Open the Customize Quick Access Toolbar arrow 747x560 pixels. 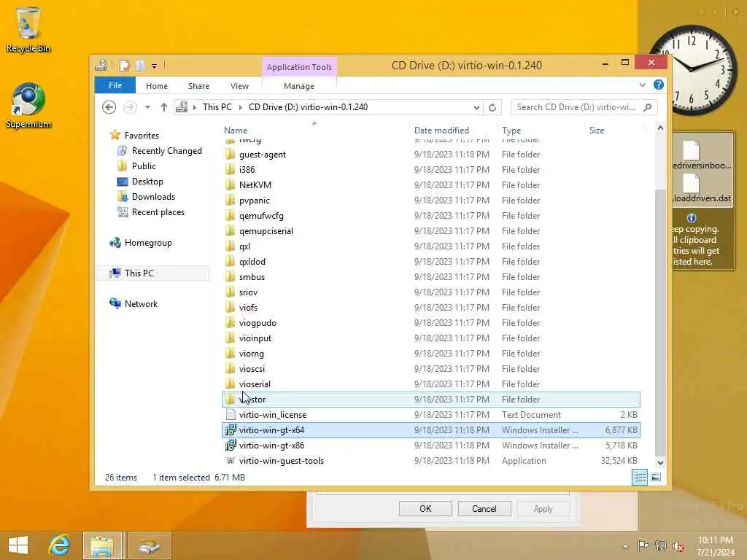tap(155, 66)
